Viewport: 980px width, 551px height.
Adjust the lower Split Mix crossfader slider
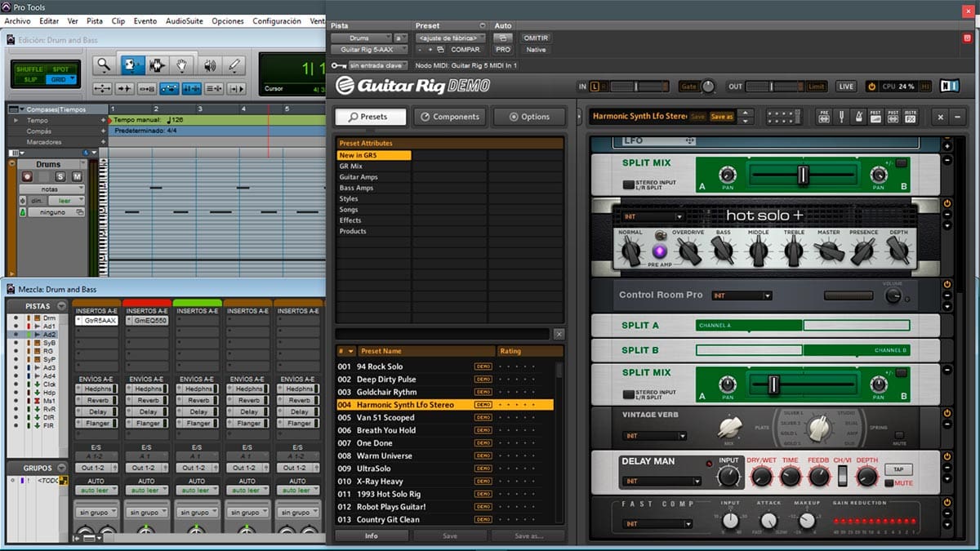click(773, 384)
